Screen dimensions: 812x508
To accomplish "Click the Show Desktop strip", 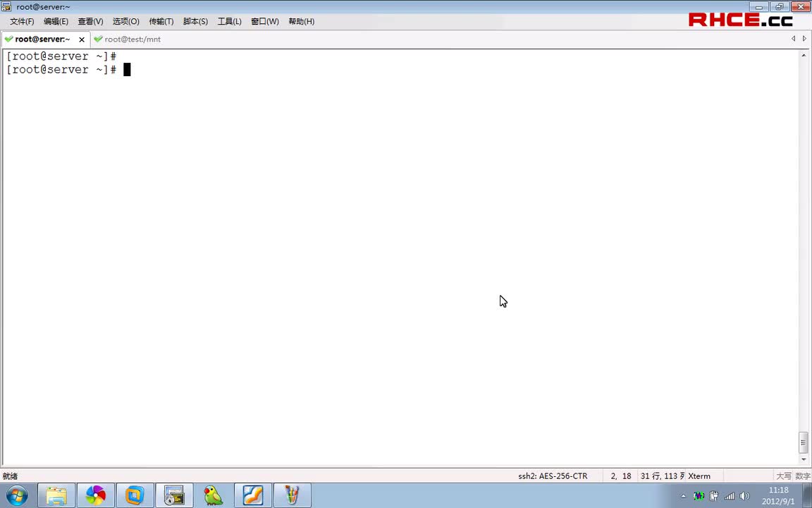I will [807, 495].
